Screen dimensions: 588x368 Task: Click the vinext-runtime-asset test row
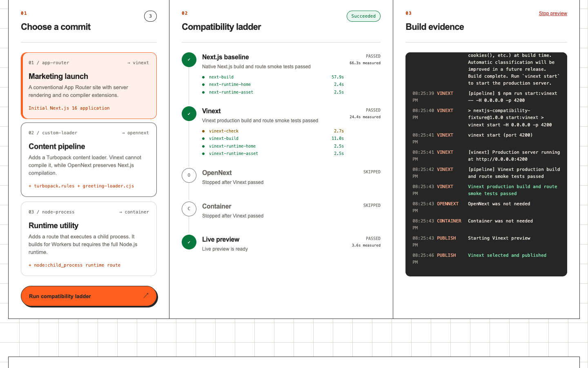tap(273, 154)
